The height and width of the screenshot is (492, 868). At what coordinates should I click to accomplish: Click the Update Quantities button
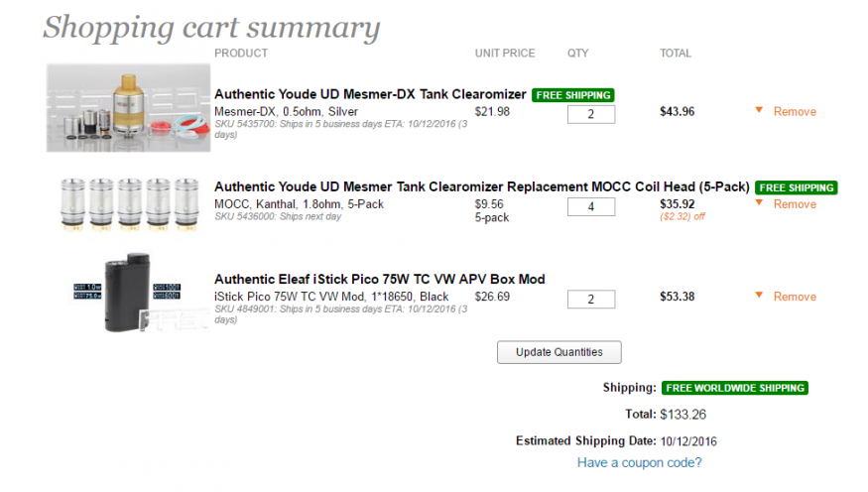(559, 352)
